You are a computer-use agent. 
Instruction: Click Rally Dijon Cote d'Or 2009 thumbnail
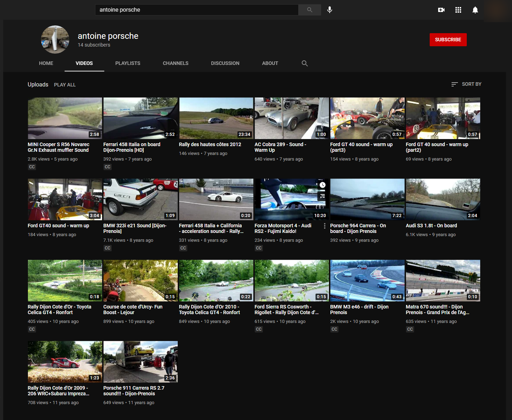(65, 362)
